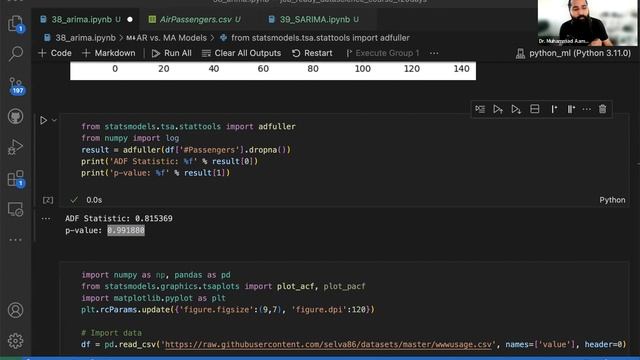
Task: Click the adfuller import breadcrumb segment
Action: point(314,38)
